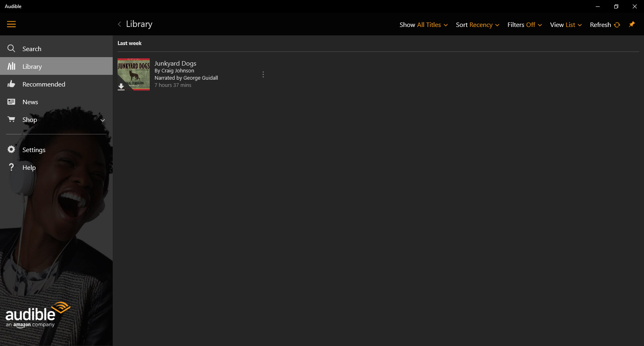Click the 'Last week' section header
The height and width of the screenshot is (346, 644).
click(130, 43)
